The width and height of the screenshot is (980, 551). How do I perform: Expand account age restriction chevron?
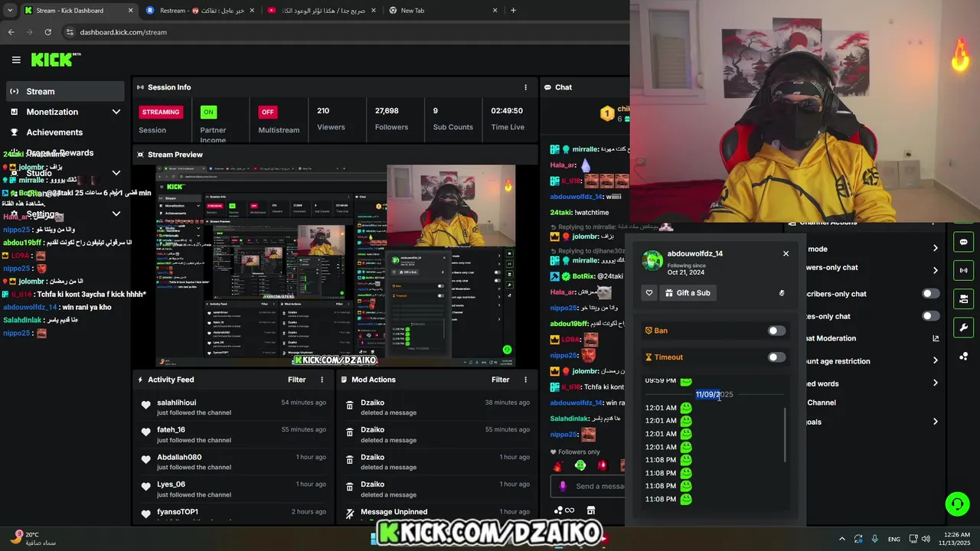point(935,360)
